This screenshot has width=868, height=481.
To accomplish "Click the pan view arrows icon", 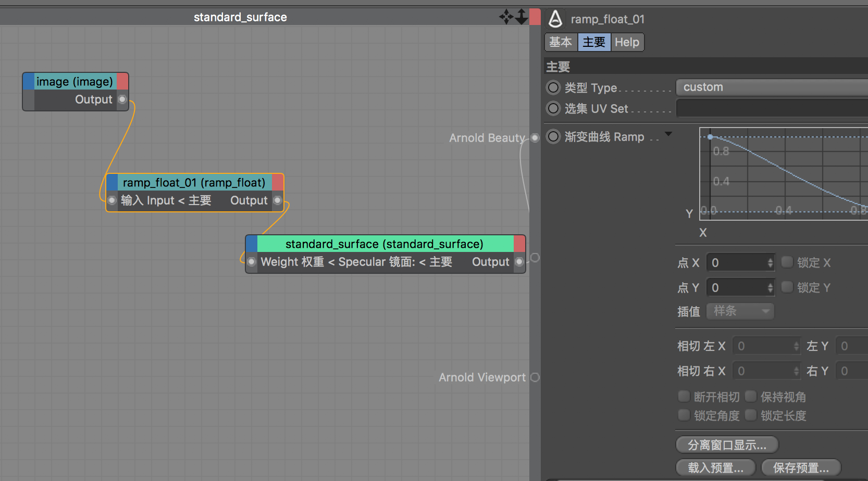I will coord(506,17).
